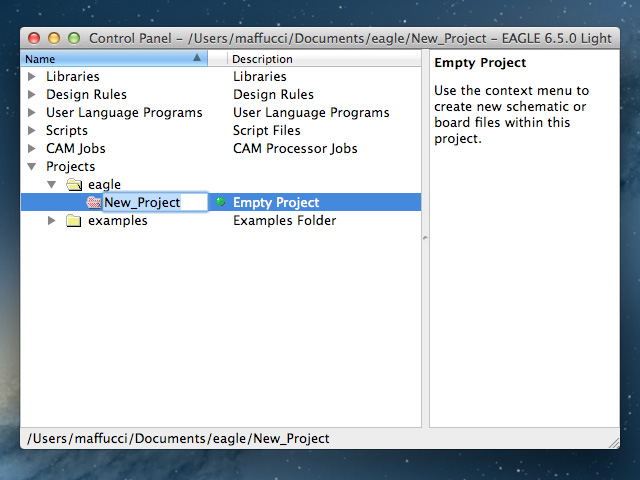Expand the Design Rules node
Screen dimensions: 640x480
coord(32,95)
